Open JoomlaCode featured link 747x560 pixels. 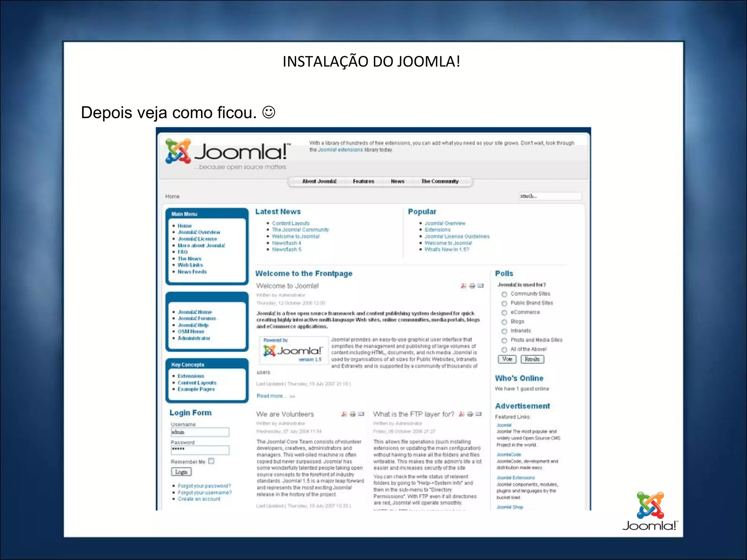[x=509, y=455]
